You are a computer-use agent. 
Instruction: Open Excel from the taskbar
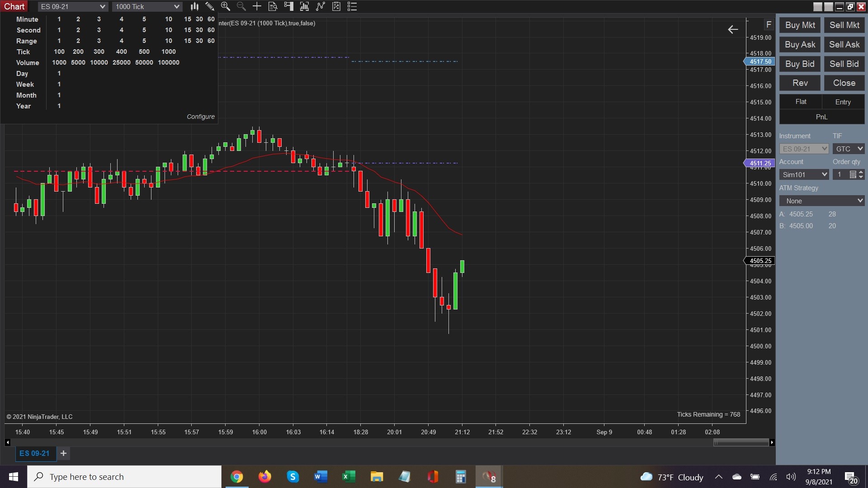(349, 477)
